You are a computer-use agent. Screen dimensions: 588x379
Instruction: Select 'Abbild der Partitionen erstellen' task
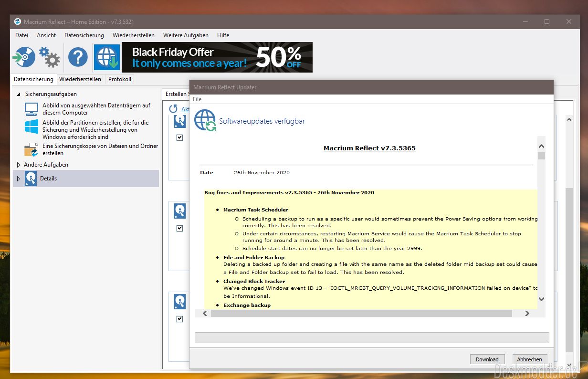pyautogui.click(x=95, y=130)
